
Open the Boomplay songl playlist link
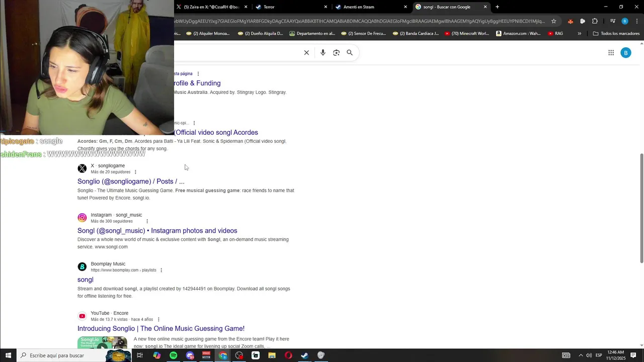[x=86, y=280]
